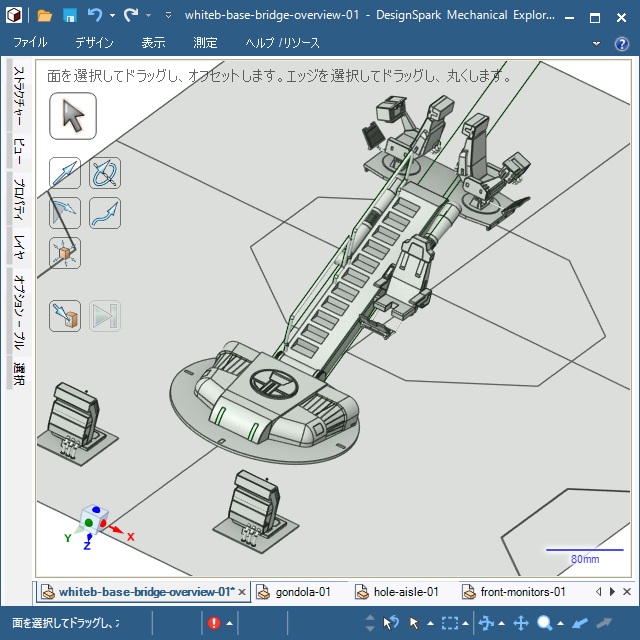Redo the last undone action
The height and width of the screenshot is (640, 640).
131,16
